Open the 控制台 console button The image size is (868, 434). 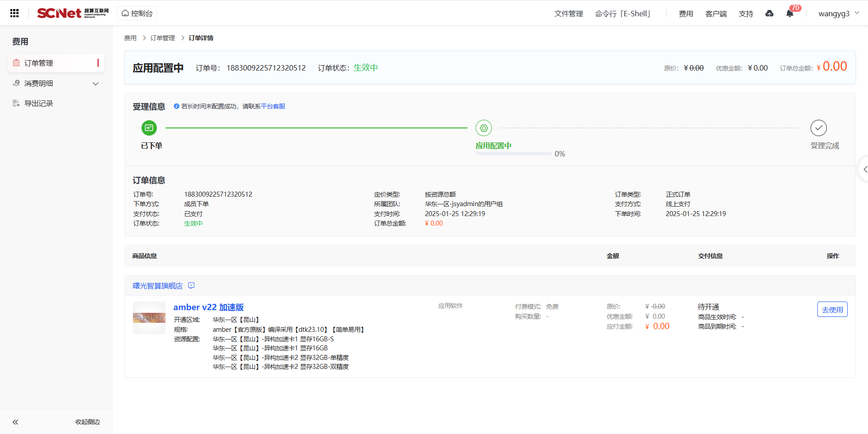137,13
